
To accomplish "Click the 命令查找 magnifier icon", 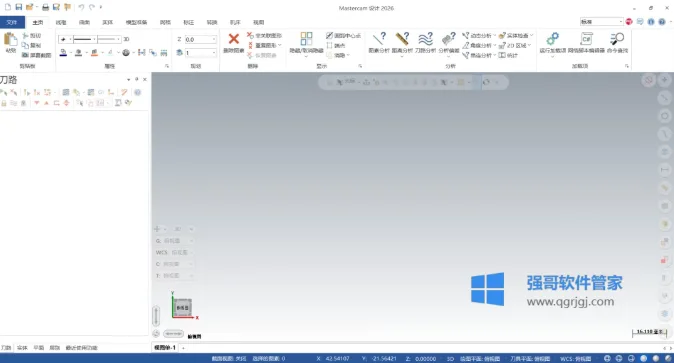I will (x=617, y=39).
